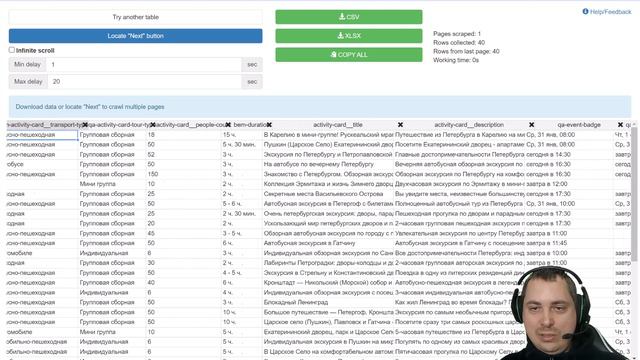Image resolution: width=640 pixels, height=360 pixels.
Task: Click the people count cell 52
Action: [x=183, y=154]
